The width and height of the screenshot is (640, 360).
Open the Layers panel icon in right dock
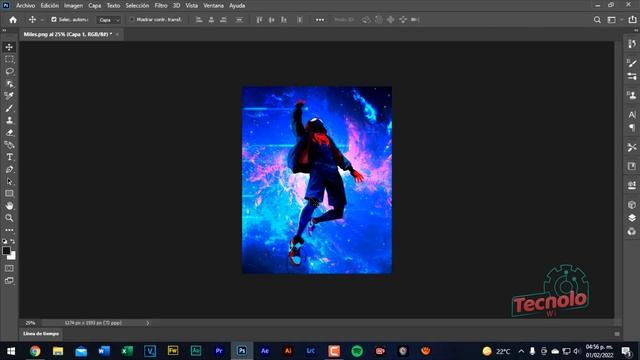point(632,218)
